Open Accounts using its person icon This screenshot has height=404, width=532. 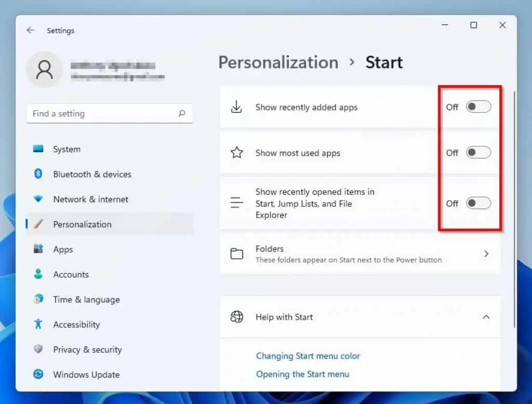tap(38, 274)
